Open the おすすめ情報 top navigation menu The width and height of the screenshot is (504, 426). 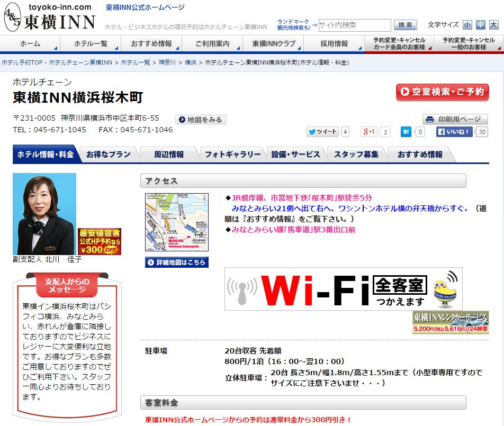click(151, 43)
